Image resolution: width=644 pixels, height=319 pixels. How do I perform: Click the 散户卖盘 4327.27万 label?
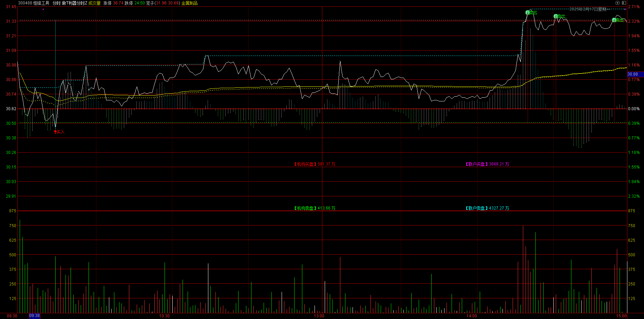point(487,208)
